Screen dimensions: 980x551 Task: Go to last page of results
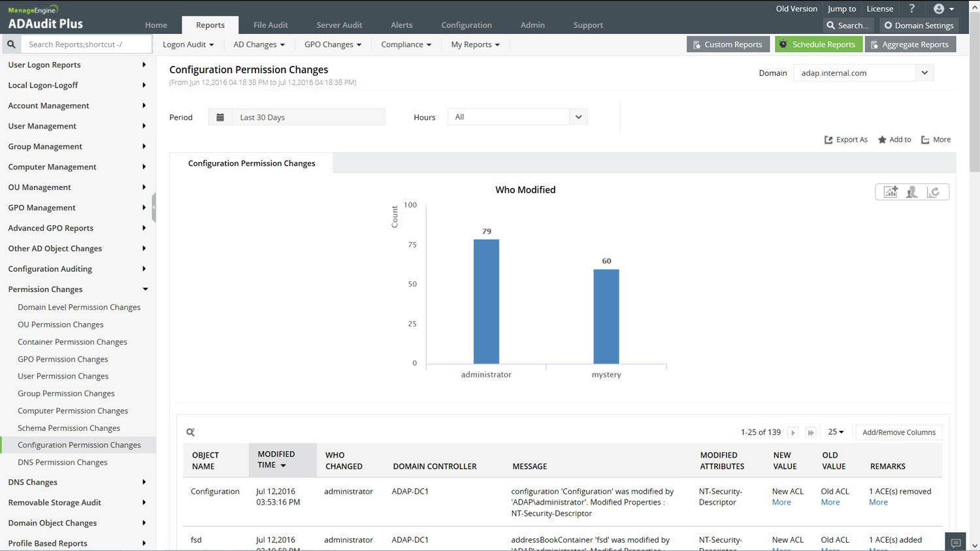tap(811, 432)
